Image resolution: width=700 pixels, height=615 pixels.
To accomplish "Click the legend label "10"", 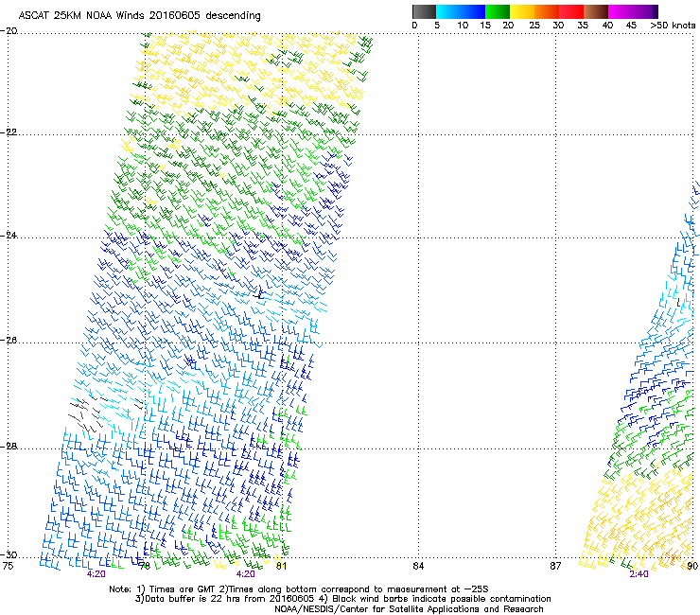I will point(463,26).
